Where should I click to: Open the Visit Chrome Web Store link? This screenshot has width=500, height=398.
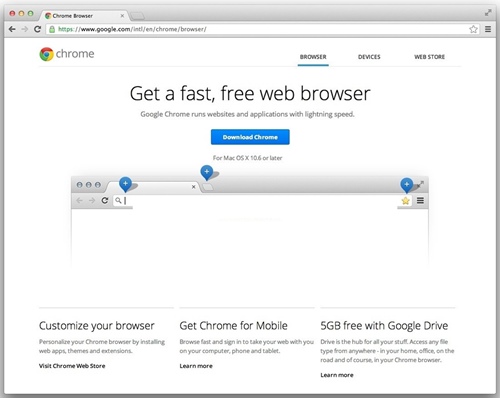72,366
